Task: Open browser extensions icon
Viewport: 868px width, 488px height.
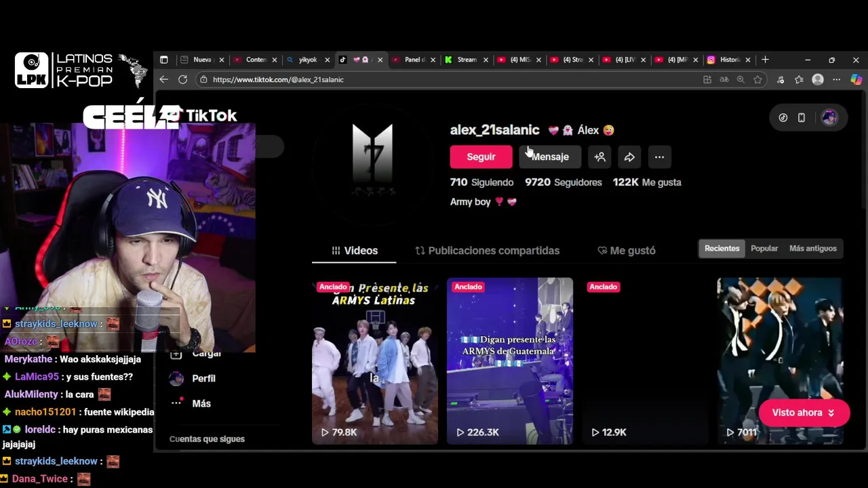Action: tap(781, 79)
